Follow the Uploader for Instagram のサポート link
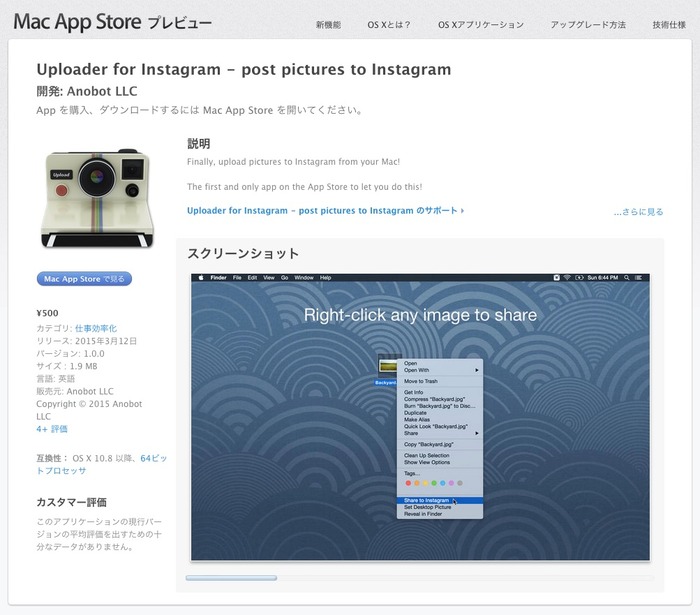 [325, 211]
